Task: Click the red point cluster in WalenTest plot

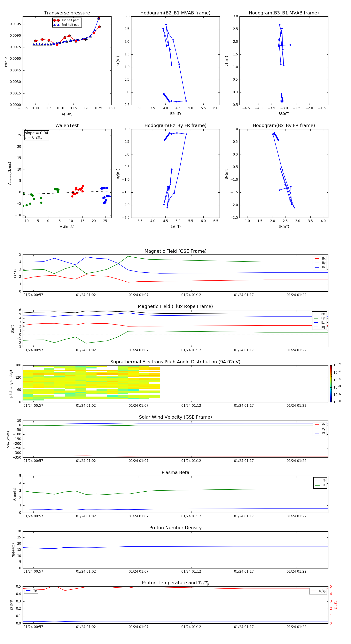Action: pos(77,191)
